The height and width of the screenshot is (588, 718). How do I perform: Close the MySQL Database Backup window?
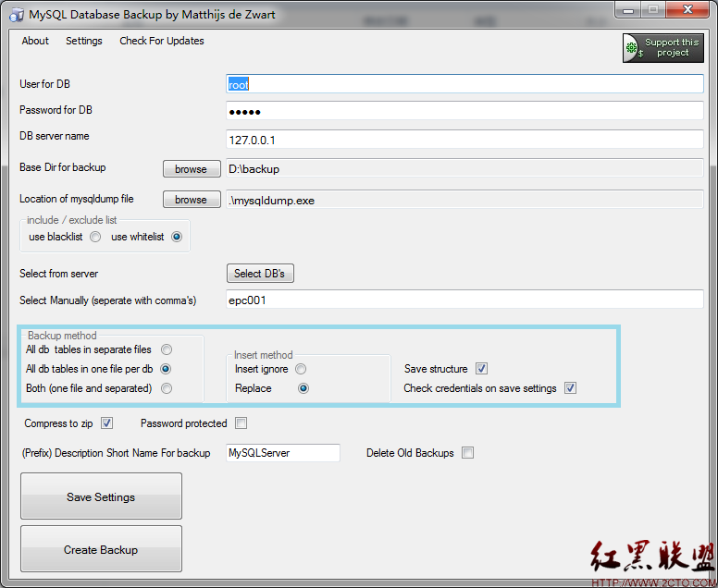point(687,9)
